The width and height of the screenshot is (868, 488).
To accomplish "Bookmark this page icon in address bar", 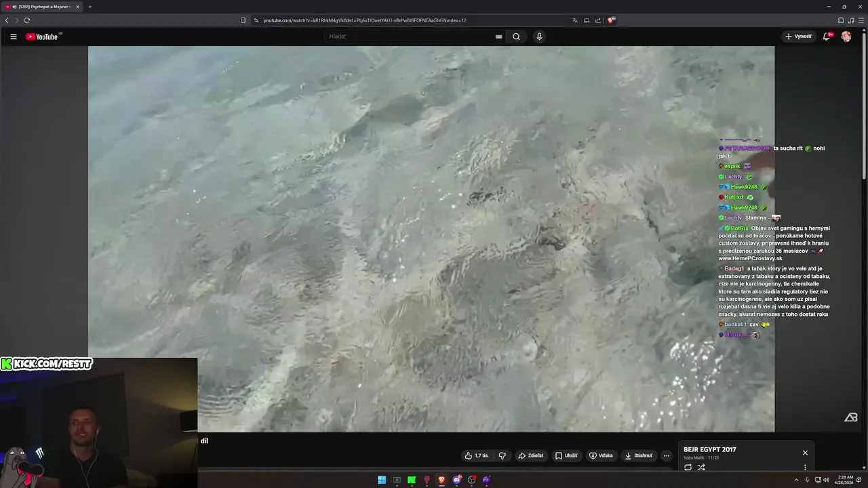I will 243,20.
